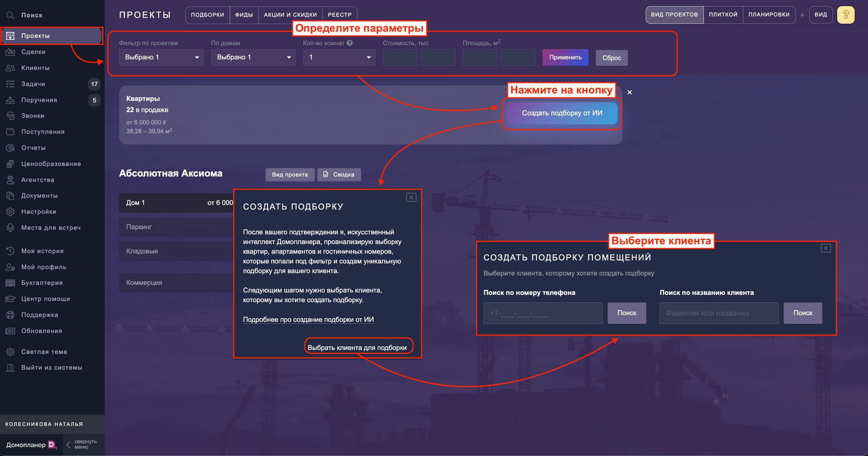The height and width of the screenshot is (456, 868).
Task: Click the maximum Стоимость input field
Action: pyautogui.click(x=438, y=57)
